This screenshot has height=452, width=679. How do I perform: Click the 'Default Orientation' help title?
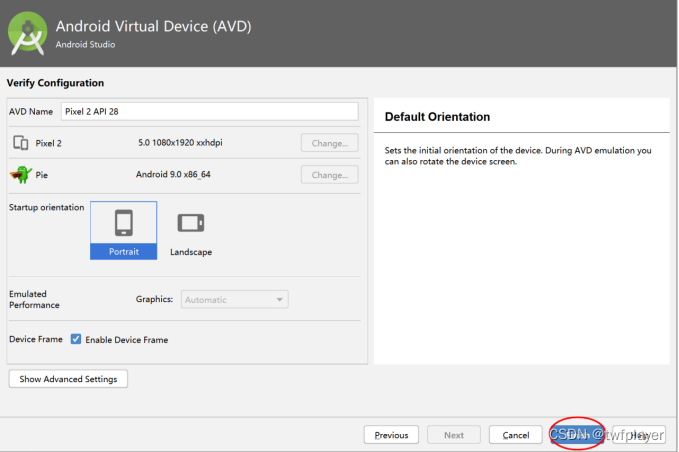coord(437,117)
